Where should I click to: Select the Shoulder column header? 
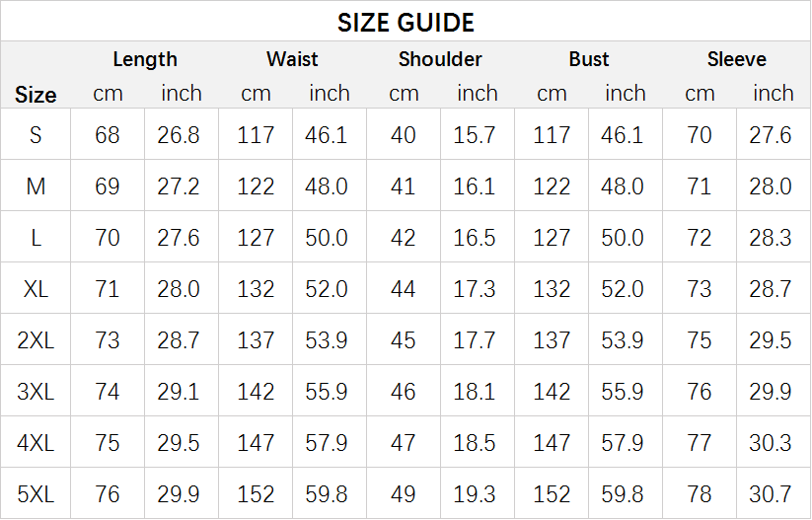coord(440,59)
